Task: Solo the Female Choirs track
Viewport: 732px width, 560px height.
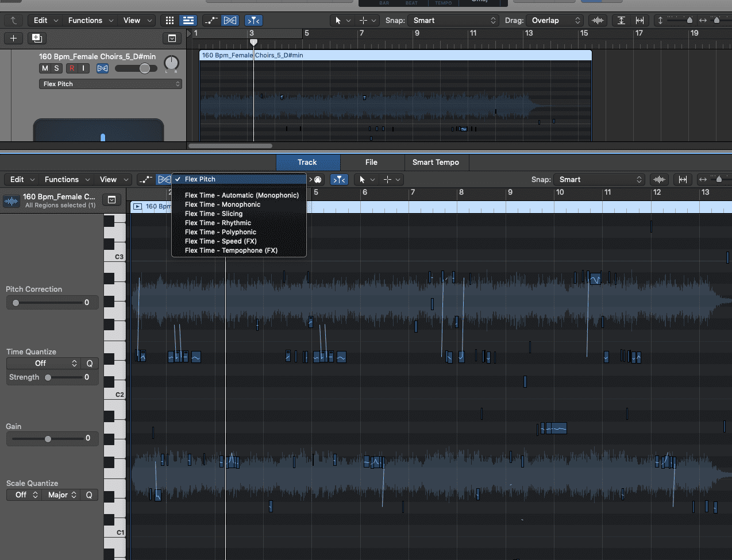Action: (x=56, y=68)
